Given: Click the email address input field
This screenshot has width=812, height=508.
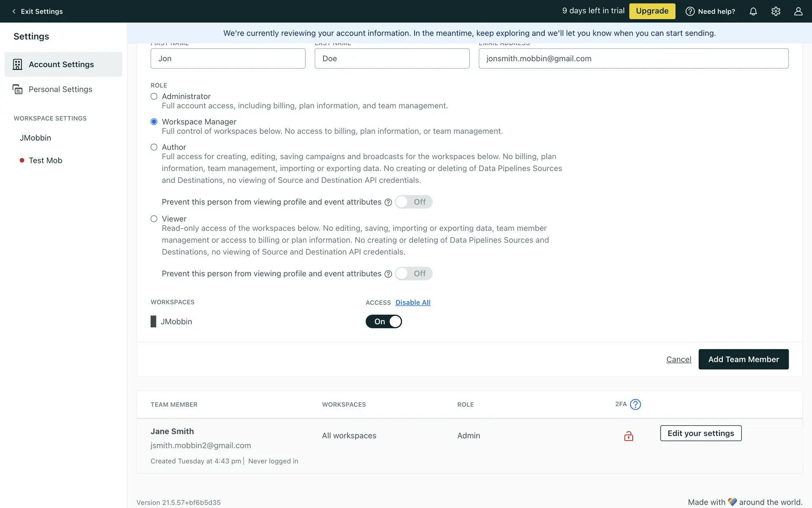Looking at the screenshot, I should [633, 58].
